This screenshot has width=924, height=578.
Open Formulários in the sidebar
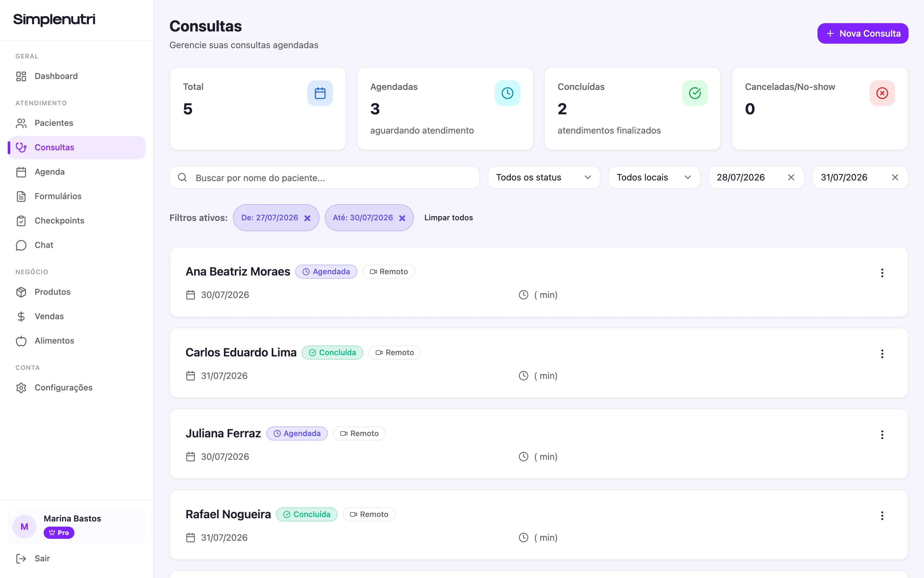pos(76,196)
